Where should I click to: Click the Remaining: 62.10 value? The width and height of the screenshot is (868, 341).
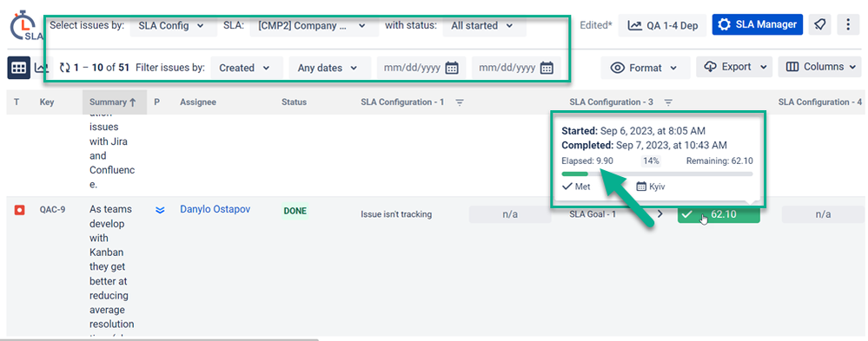pos(719,161)
